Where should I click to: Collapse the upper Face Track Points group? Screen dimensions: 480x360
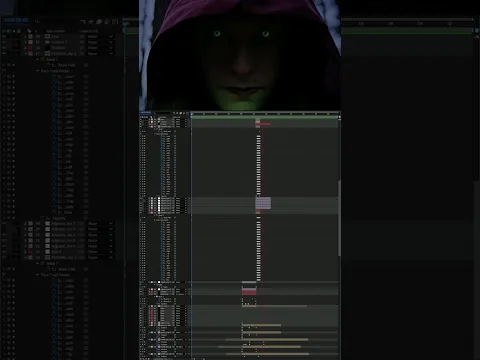(38, 71)
